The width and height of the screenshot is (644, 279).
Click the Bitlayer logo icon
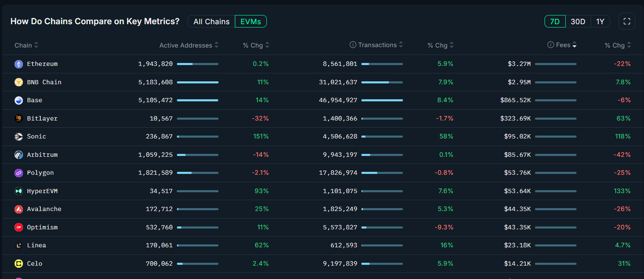pos(19,118)
